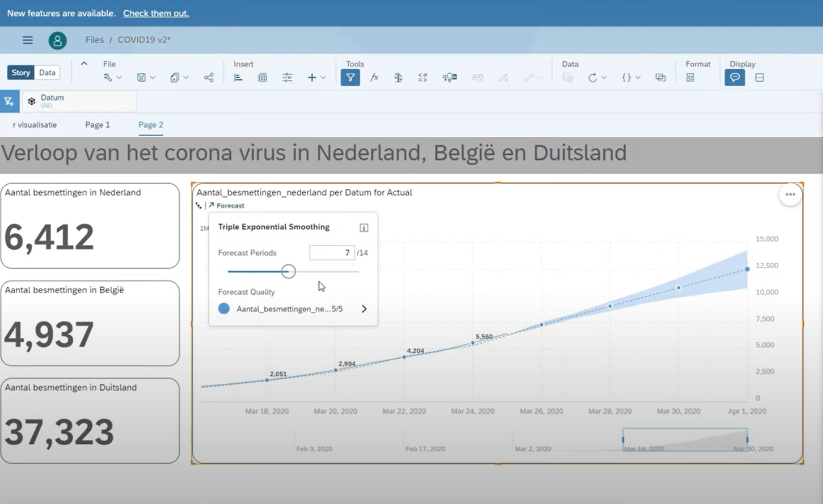Click the forecast periods slider handle
The height and width of the screenshot is (504, 823).
[288, 272]
